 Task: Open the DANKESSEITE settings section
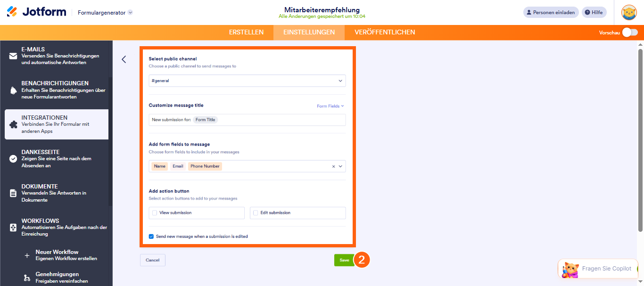point(57,159)
